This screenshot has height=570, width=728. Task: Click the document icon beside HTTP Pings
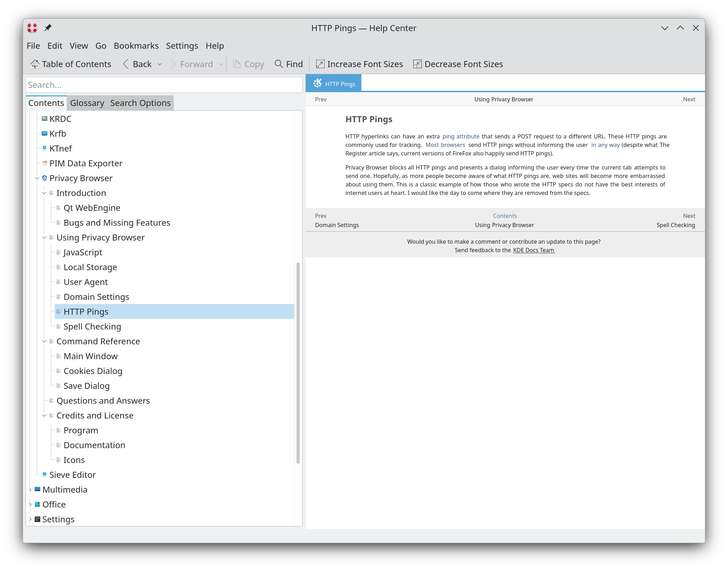click(59, 311)
